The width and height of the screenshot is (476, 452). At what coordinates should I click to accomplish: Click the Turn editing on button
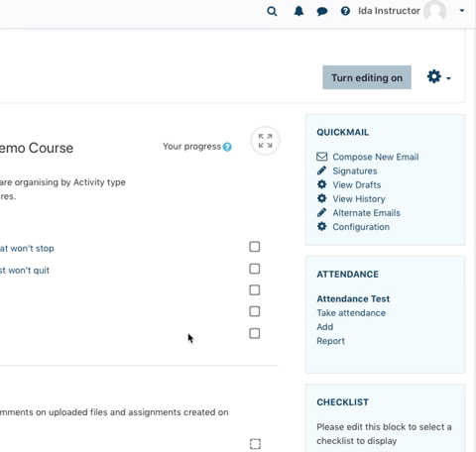[367, 77]
